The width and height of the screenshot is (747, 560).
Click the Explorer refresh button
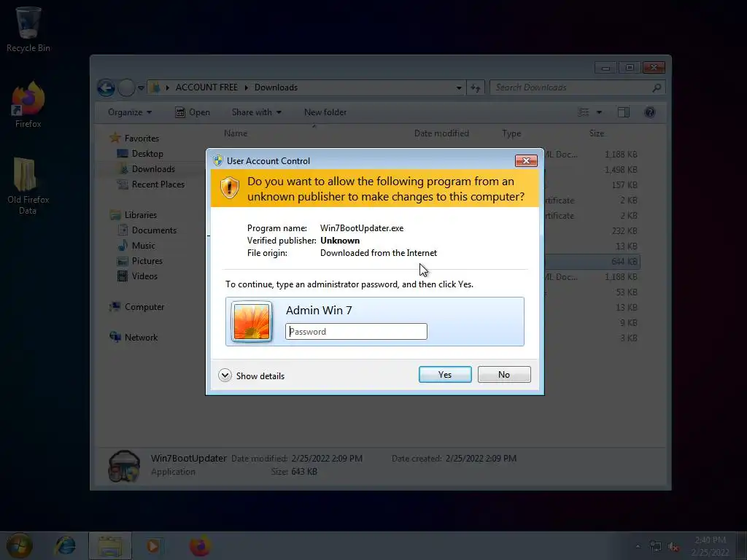click(476, 87)
